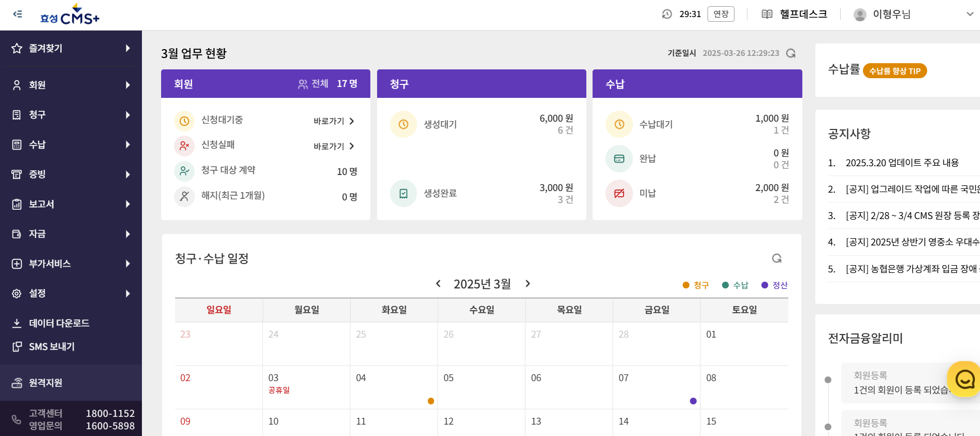Click the 효성 CMS+ logo

(70, 15)
